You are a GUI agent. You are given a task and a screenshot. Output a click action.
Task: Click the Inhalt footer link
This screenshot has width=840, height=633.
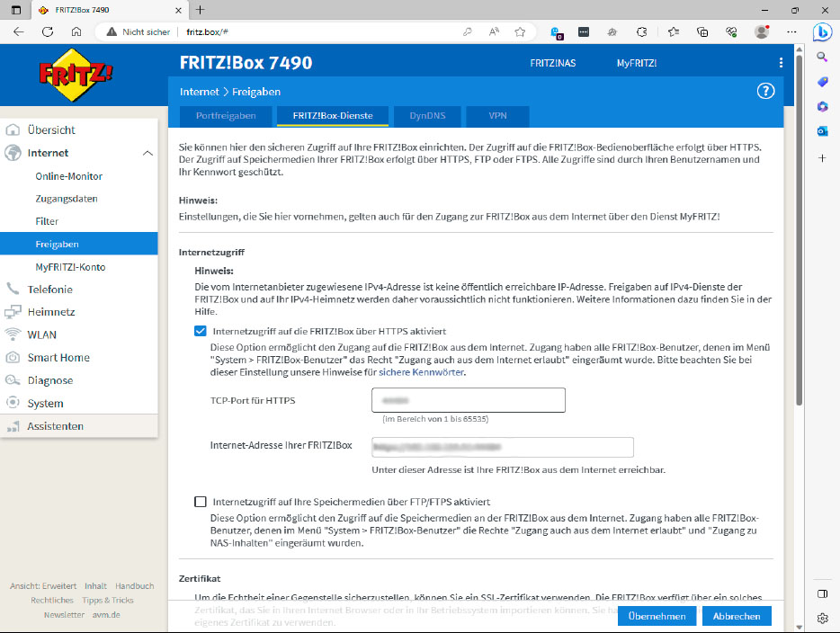(95, 586)
